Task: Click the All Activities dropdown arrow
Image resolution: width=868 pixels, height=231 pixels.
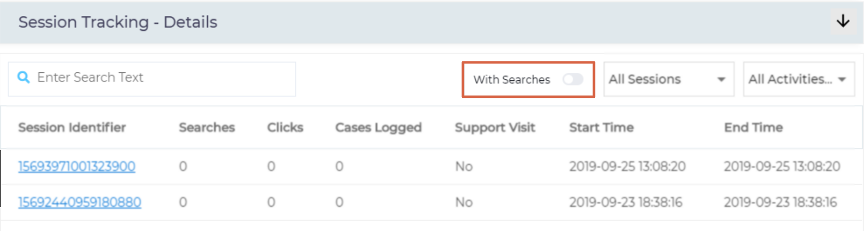Action: pos(842,79)
